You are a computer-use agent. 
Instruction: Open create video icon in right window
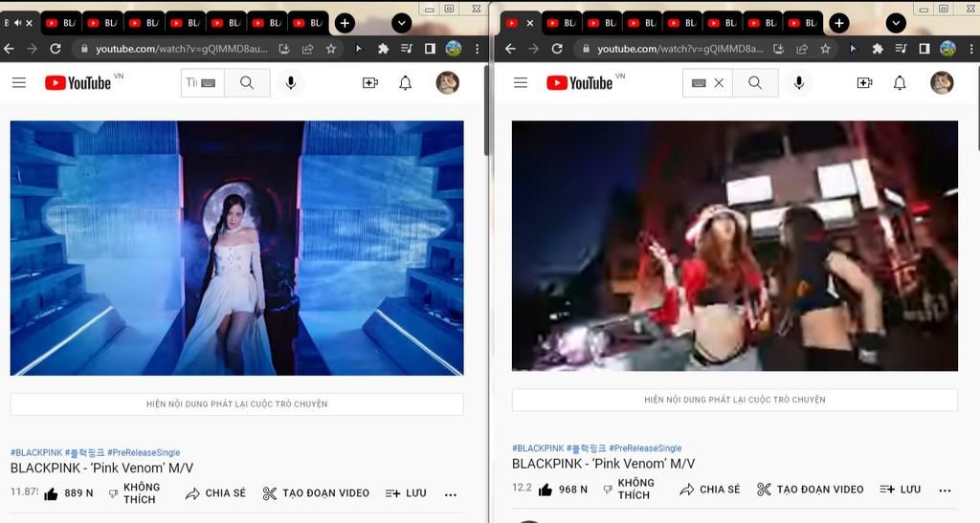coord(864,82)
